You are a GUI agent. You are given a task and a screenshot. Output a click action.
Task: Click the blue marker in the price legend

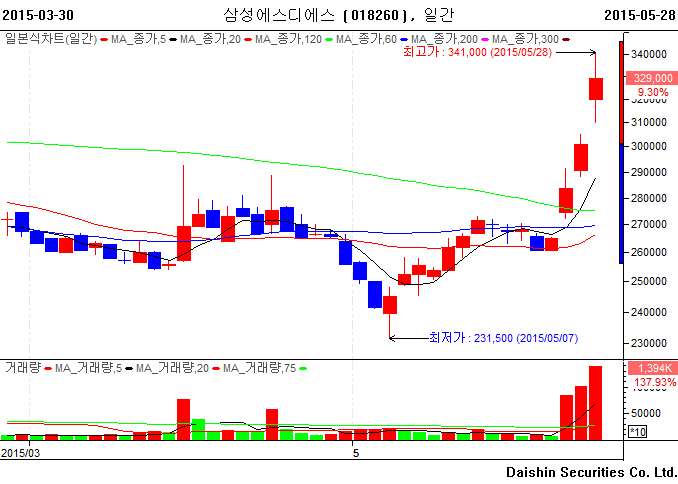coord(404,40)
